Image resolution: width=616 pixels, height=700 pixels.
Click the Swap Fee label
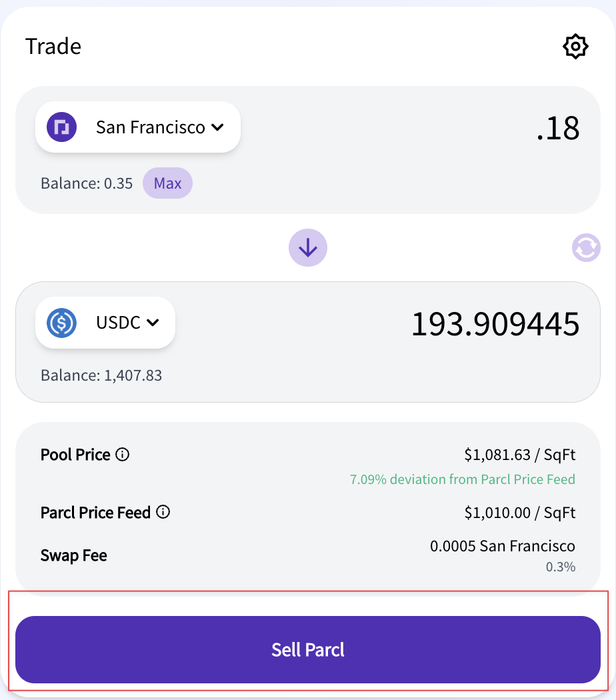pyautogui.click(x=73, y=555)
